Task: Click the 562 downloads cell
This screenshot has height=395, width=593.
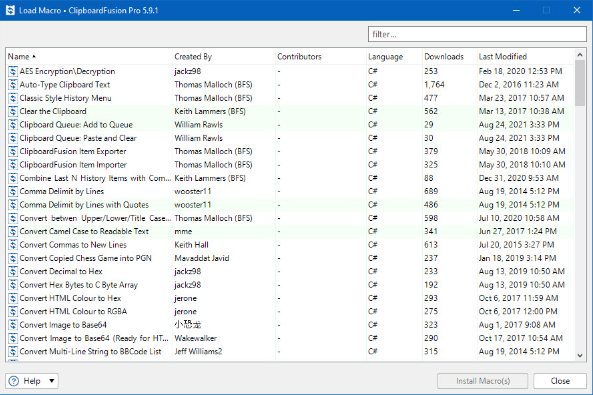Action: [x=431, y=111]
